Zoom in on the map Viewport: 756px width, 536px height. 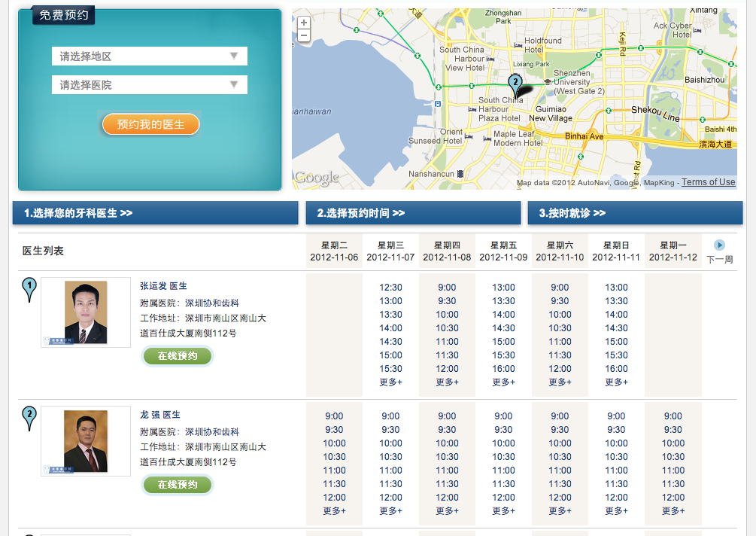(304, 23)
